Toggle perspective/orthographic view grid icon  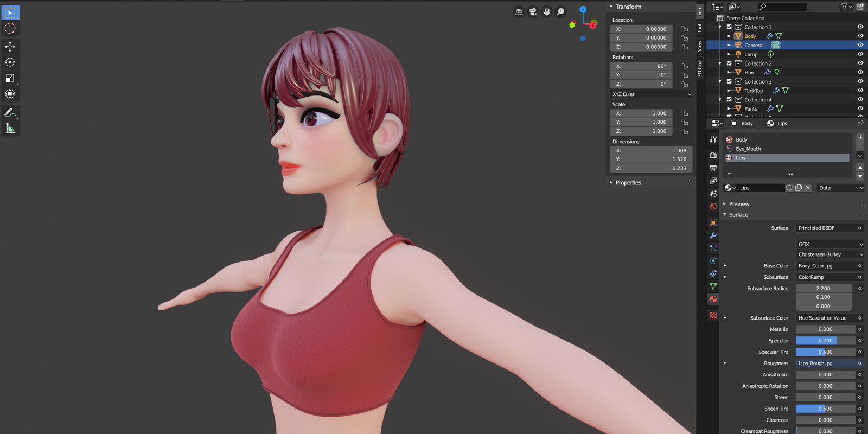(519, 12)
